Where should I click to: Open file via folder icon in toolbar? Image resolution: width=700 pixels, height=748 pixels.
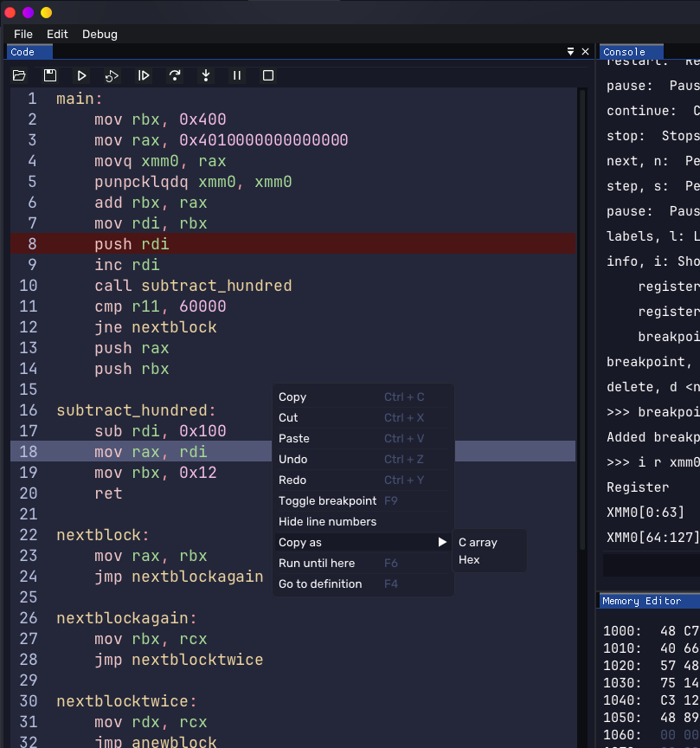coord(19,75)
